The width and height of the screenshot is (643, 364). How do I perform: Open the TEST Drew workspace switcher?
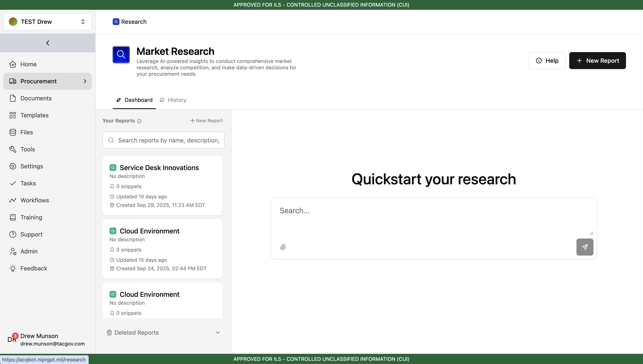(x=47, y=22)
